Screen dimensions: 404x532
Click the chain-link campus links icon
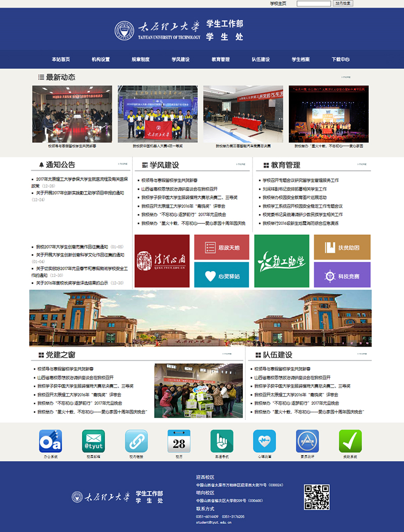click(x=136, y=441)
